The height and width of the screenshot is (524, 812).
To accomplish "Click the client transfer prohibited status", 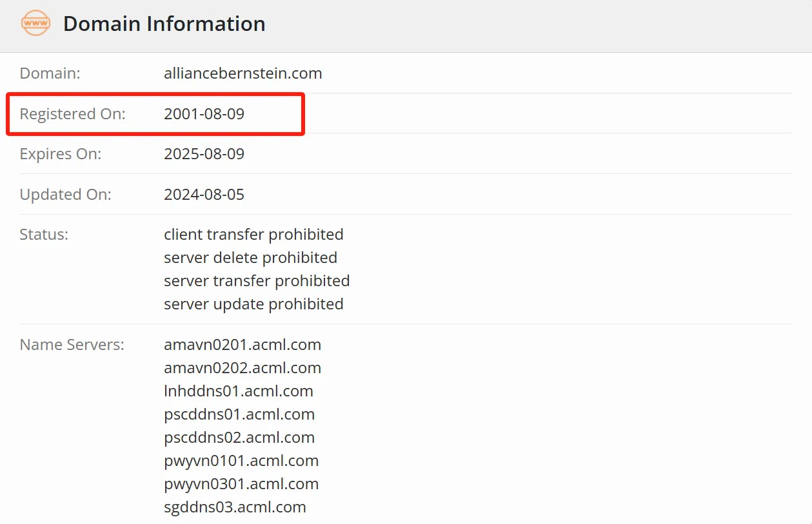I will click(x=253, y=235).
